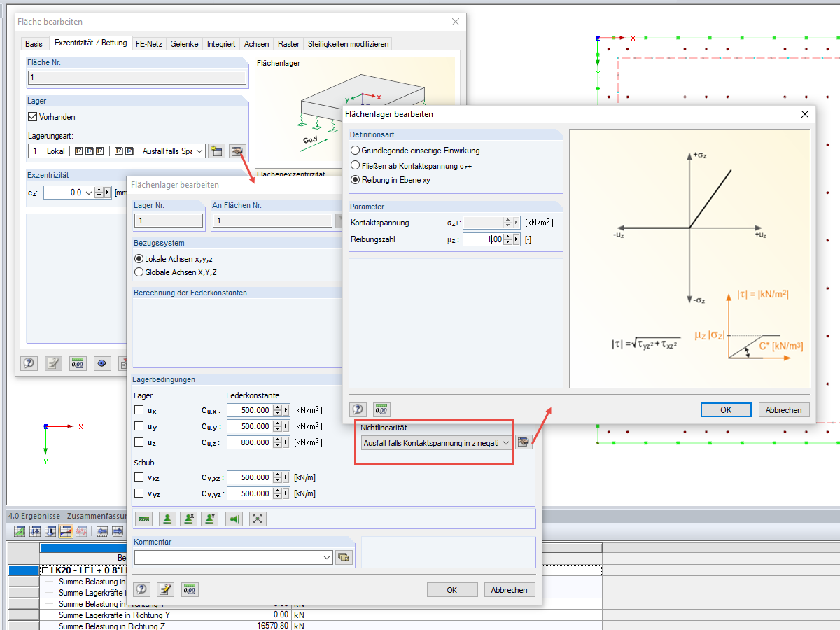Click spinner of Reibungszahl µz field
This screenshot has width=840, height=630.
[x=509, y=239]
